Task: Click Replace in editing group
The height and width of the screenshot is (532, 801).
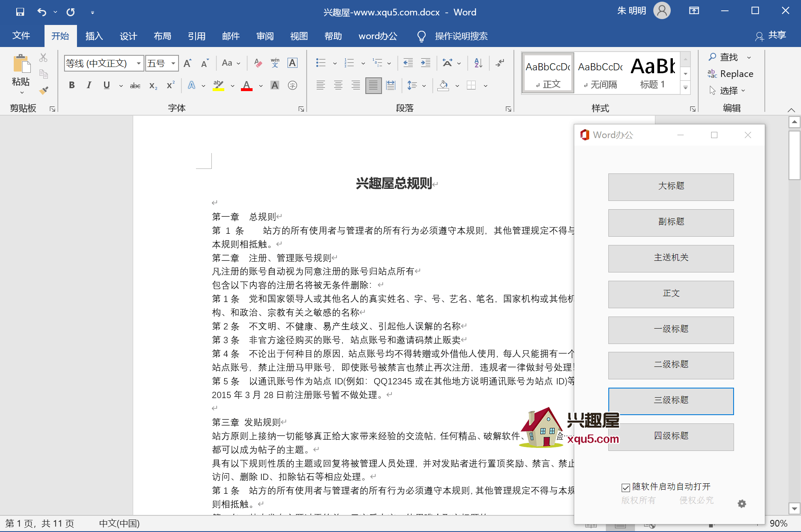Action: pyautogui.click(x=731, y=74)
